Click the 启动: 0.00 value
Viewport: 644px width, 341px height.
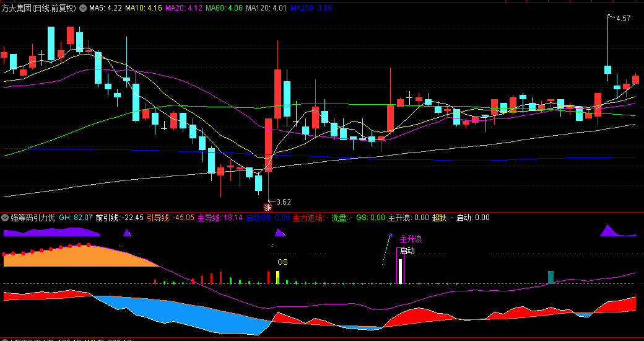[x=473, y=218]
